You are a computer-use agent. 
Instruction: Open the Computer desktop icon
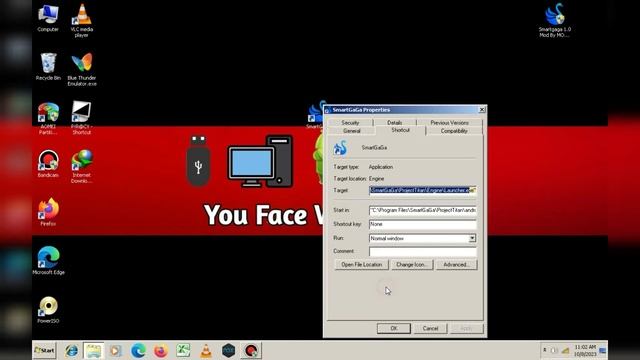point(48,18)
